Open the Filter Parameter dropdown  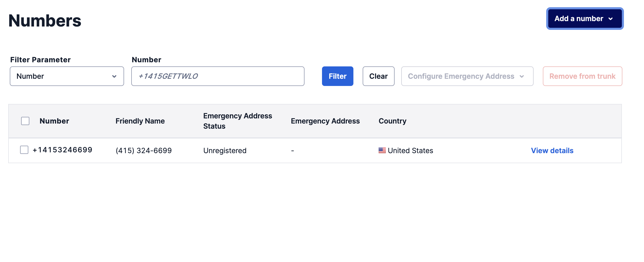[x=67, y=76]
